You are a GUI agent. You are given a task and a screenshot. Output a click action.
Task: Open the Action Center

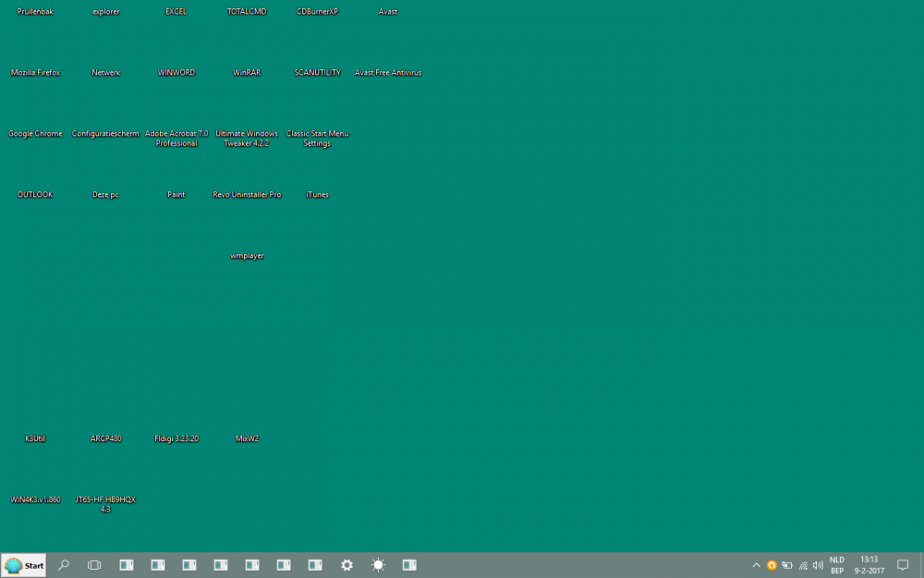coord(903,565)
